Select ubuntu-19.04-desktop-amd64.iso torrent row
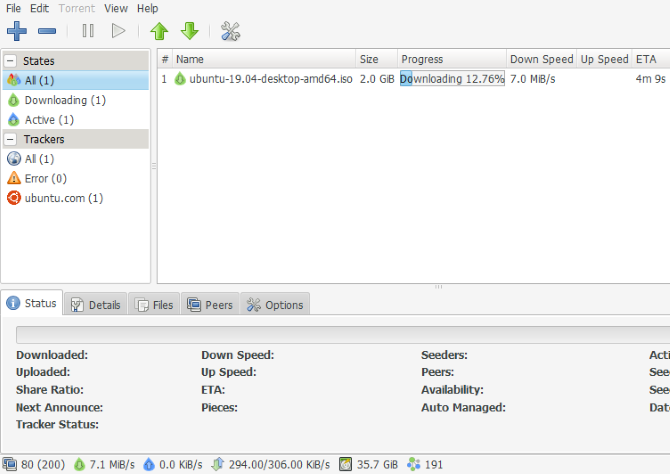The image size is (670, 474). (414, 79)
